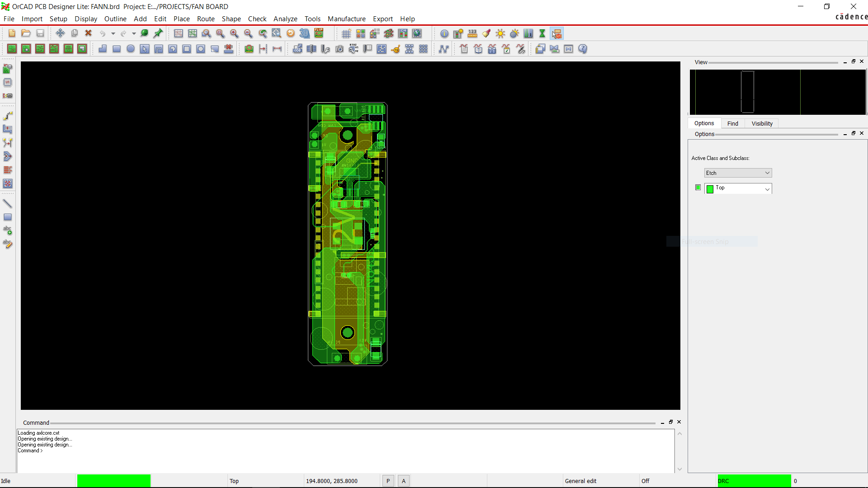The height and width of the screenshot is (488, 868).
Task: Click command window scroll-down arrow
Action: [x=679, y=469]
